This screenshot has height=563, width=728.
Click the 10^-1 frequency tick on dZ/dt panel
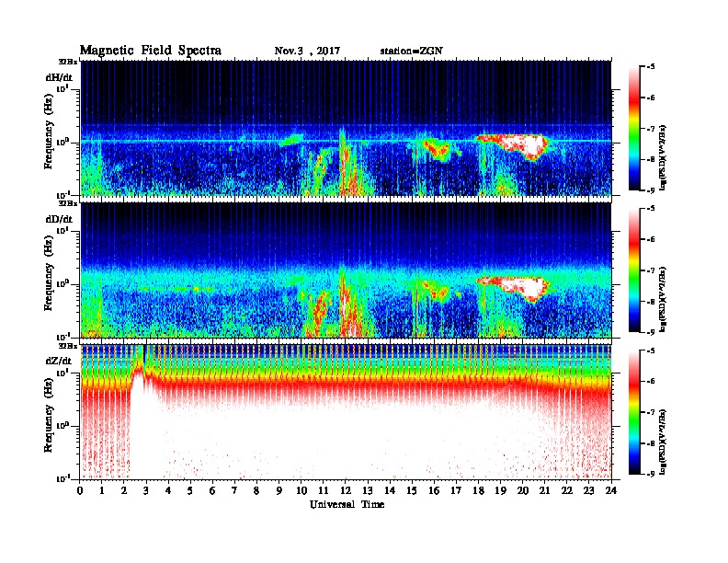63,478
